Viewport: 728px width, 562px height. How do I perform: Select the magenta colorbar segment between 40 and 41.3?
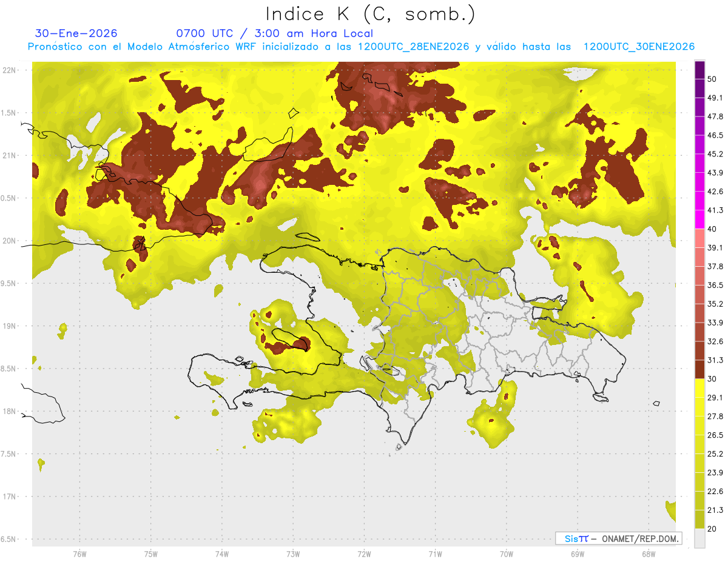coord(700,219)
